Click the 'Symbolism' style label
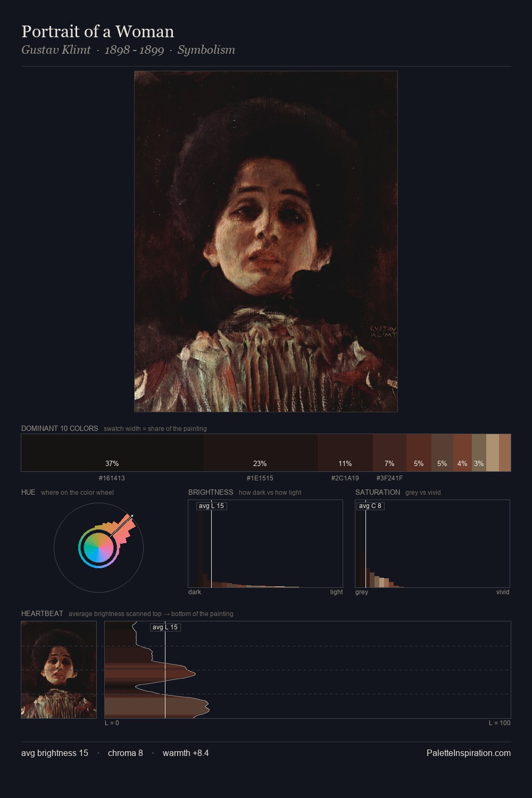532x798 pixels. click(206, 50)
